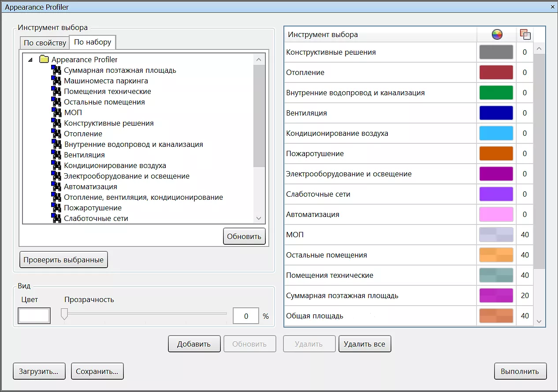The height and width of the screenshot is (392, 558).
Task: Switch to the По свойству tab
Action: (x=45, y=43)
